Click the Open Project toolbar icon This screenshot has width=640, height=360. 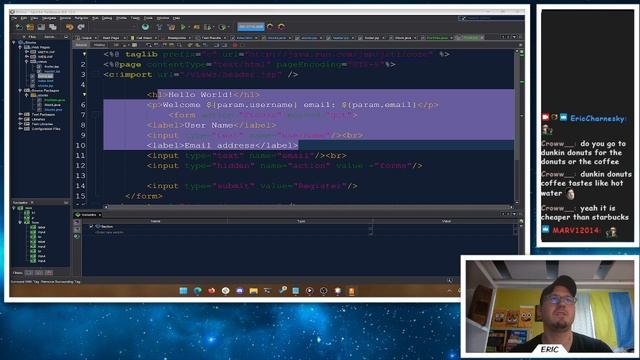[x=41, y=27]
